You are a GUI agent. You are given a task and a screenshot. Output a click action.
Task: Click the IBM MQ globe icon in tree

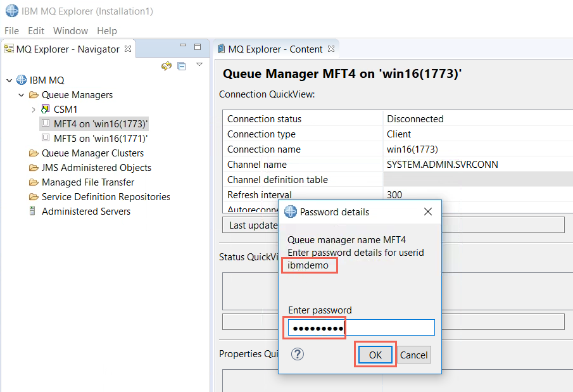tap(22, 80)
